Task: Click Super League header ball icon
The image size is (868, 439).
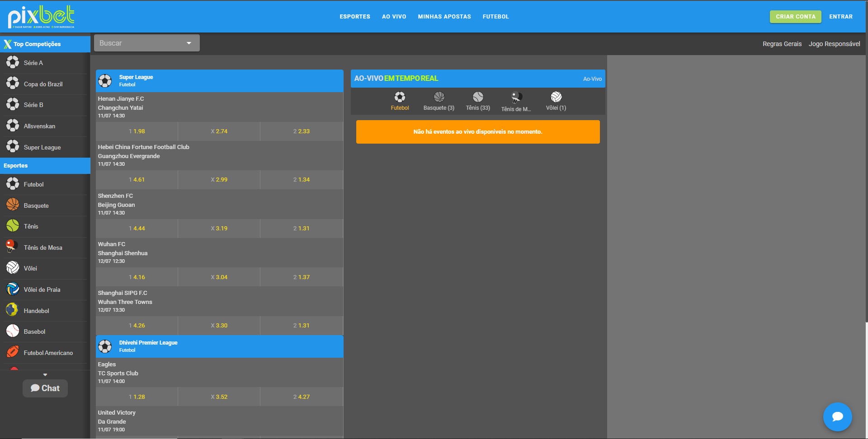Action: [105, 81]
